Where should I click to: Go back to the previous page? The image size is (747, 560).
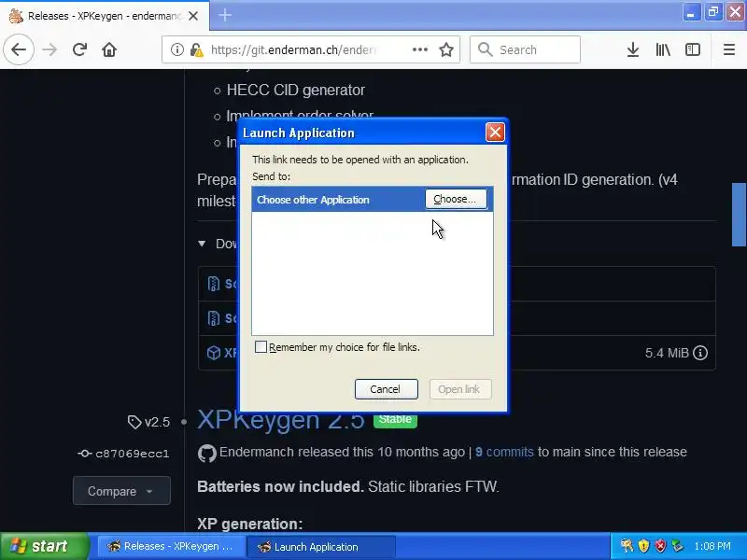pos(19,49)
